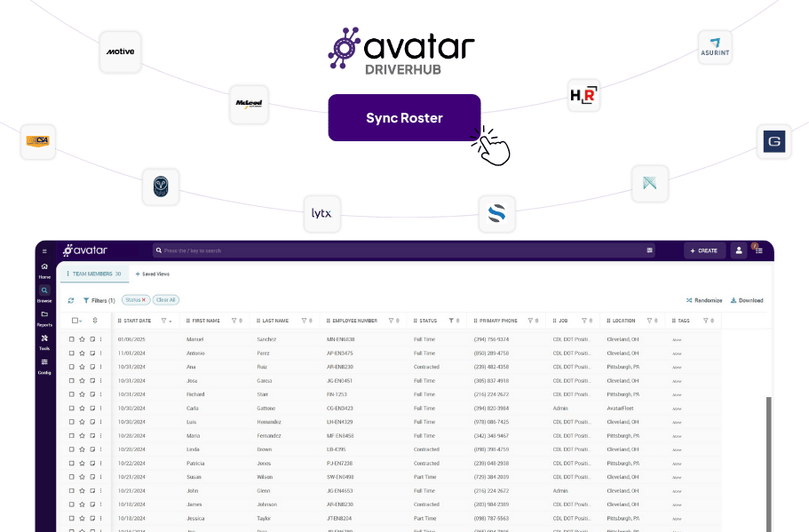The height and width of the screenshot is (532, 809).
Task: Click the Sync Roster button
Action: pyautogui.click(x=404, y=117)
